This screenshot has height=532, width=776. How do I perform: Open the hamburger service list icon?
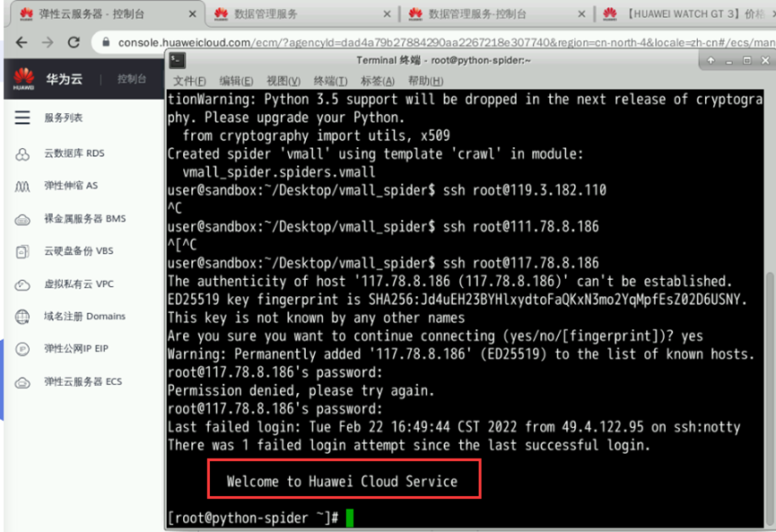tap(22, 118)
